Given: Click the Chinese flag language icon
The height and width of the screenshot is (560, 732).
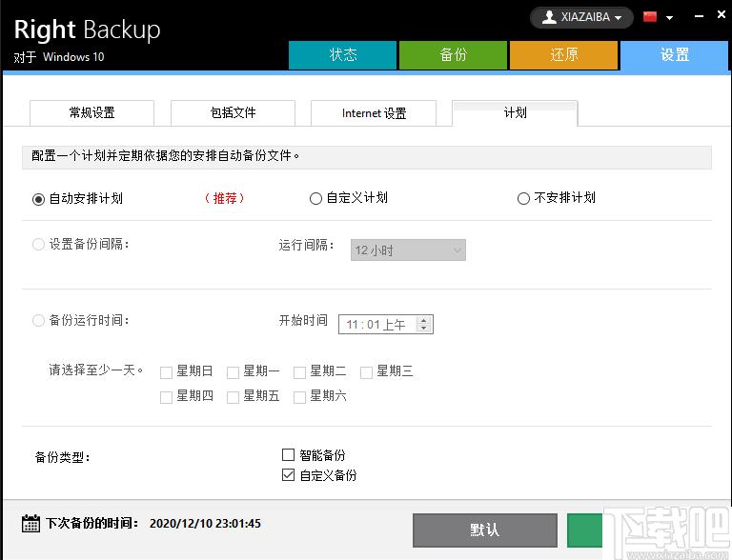Looking at the screenshot, I should pyautogui.click(x=650, y=17).
